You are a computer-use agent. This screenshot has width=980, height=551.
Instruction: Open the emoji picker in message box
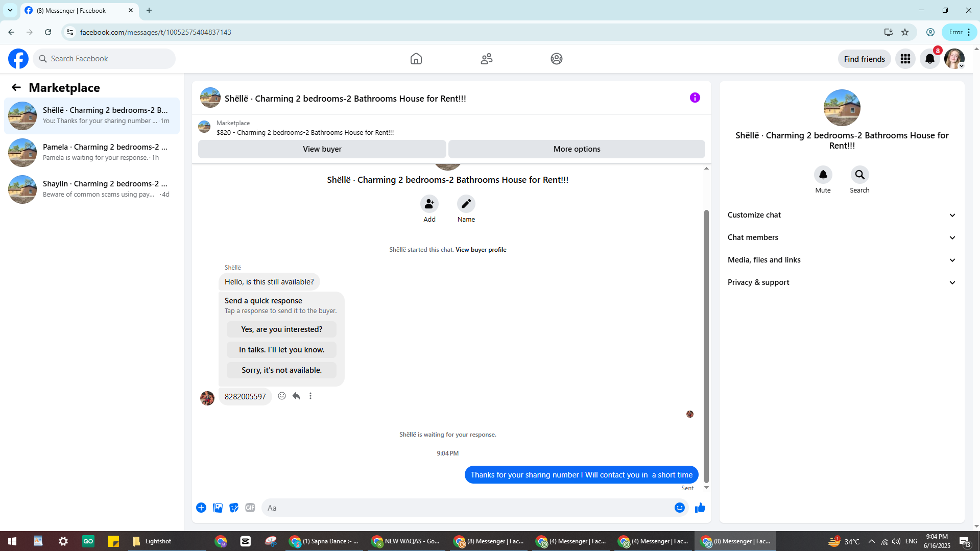(680, 508)
